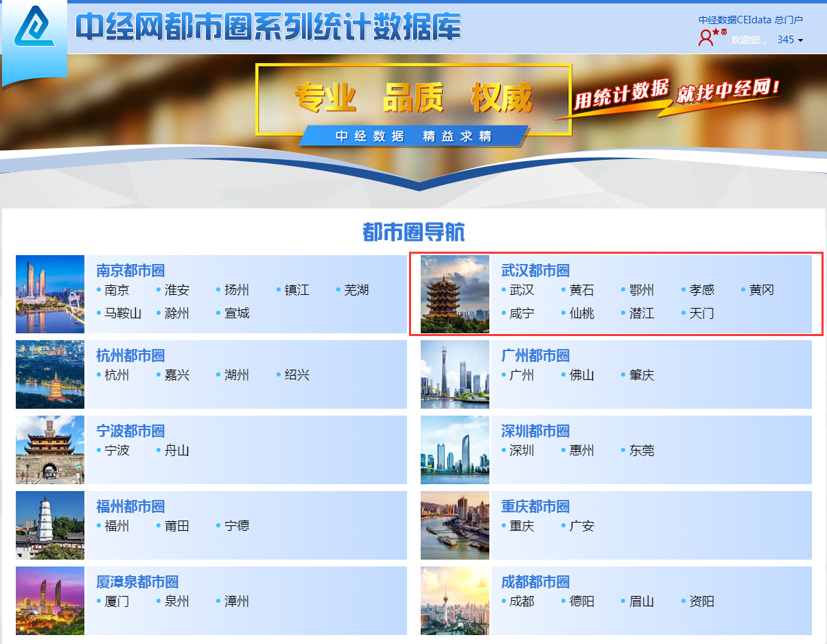
Task: Click the 中经网都市圈系列统计数据库 site title
Action: 268,27
